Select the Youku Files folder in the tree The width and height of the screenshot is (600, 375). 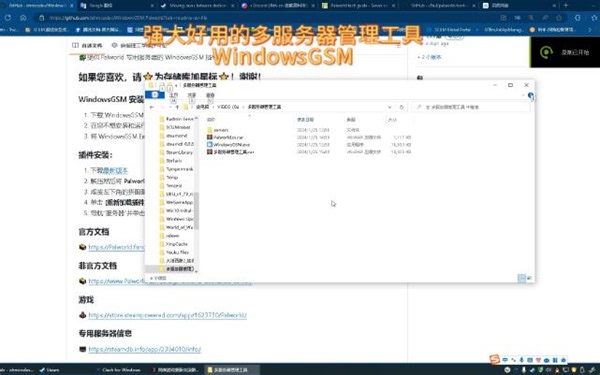[174, 253]
